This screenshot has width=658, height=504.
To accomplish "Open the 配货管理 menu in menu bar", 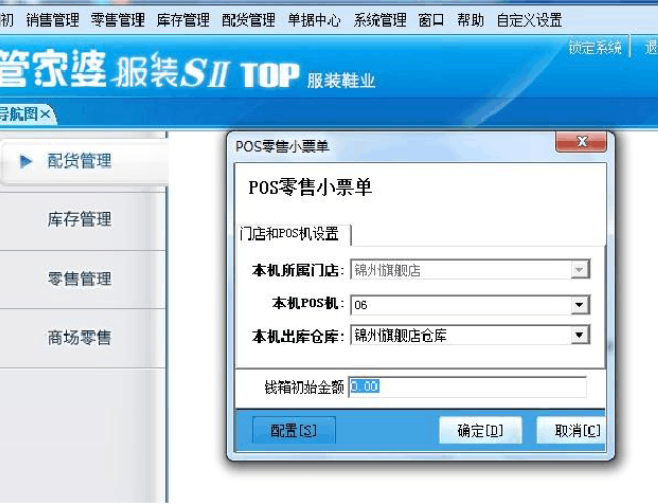I will (x=248, y=20).
